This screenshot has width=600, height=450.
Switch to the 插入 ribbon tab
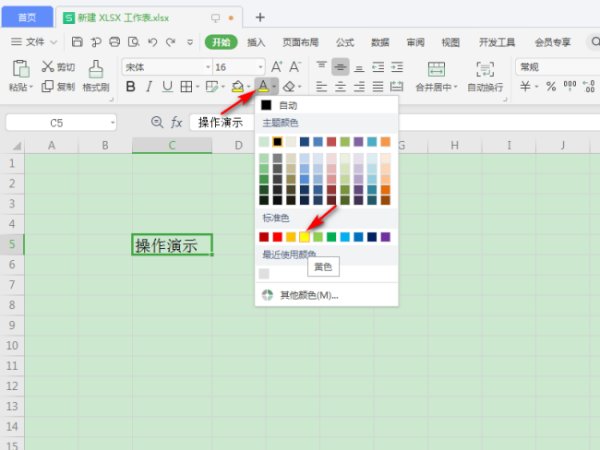[x=256, y=42]
